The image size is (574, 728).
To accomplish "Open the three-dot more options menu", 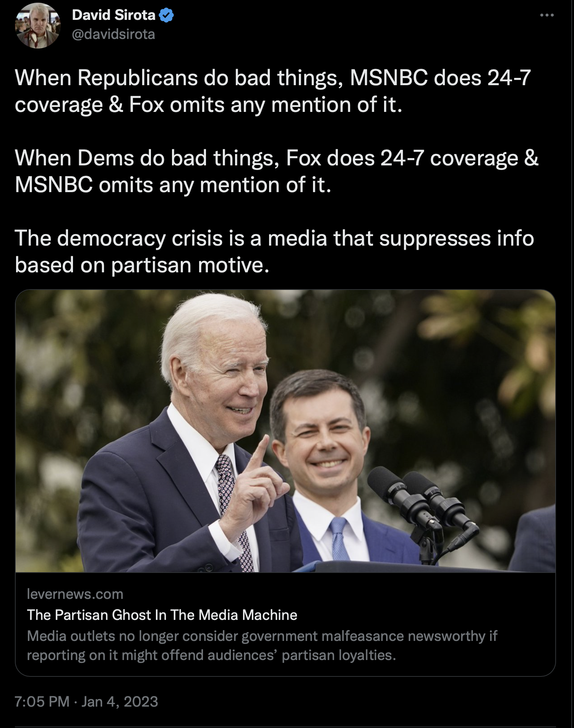I will [x=547, y=15].
